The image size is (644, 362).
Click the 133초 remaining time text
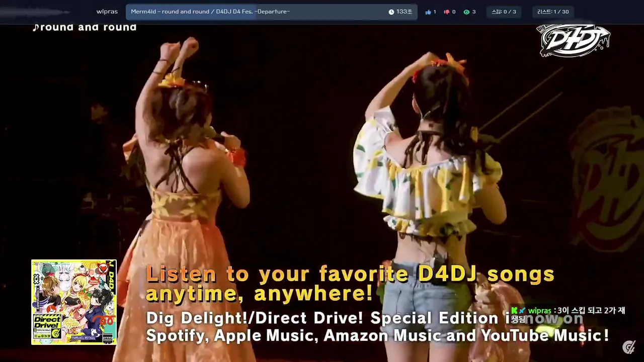404,12
